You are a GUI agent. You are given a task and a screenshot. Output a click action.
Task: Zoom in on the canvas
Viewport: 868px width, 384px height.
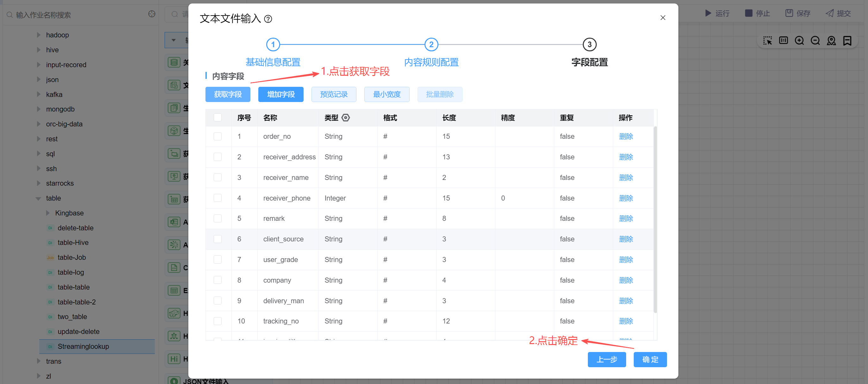[x=799, y=41]
